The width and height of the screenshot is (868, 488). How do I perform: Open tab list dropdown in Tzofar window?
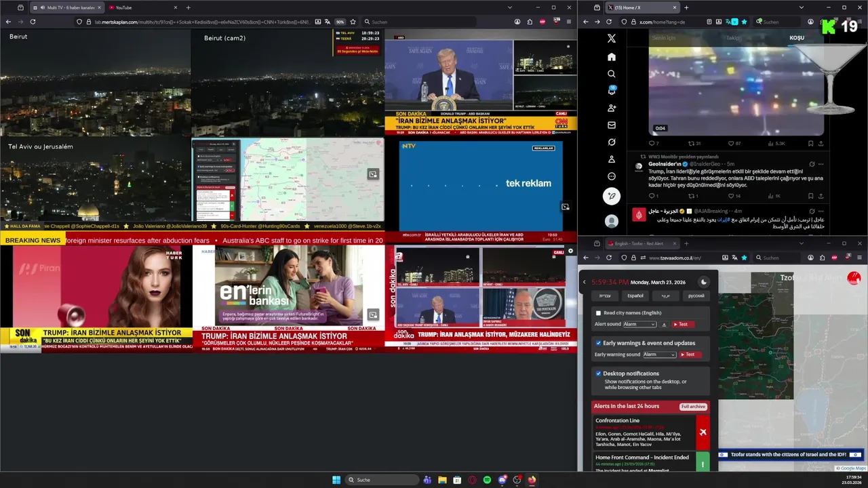tap(801, 243)
